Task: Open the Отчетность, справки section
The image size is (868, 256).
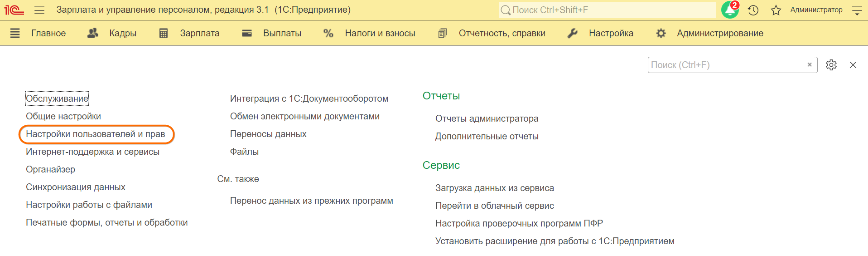Action: pos(502,33)
